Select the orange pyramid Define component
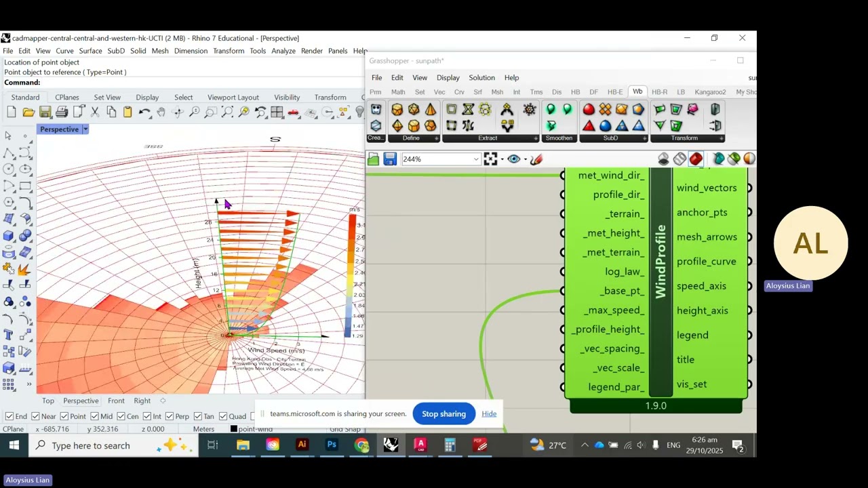This screenshot has width=868, height=488. pos(431,110)
